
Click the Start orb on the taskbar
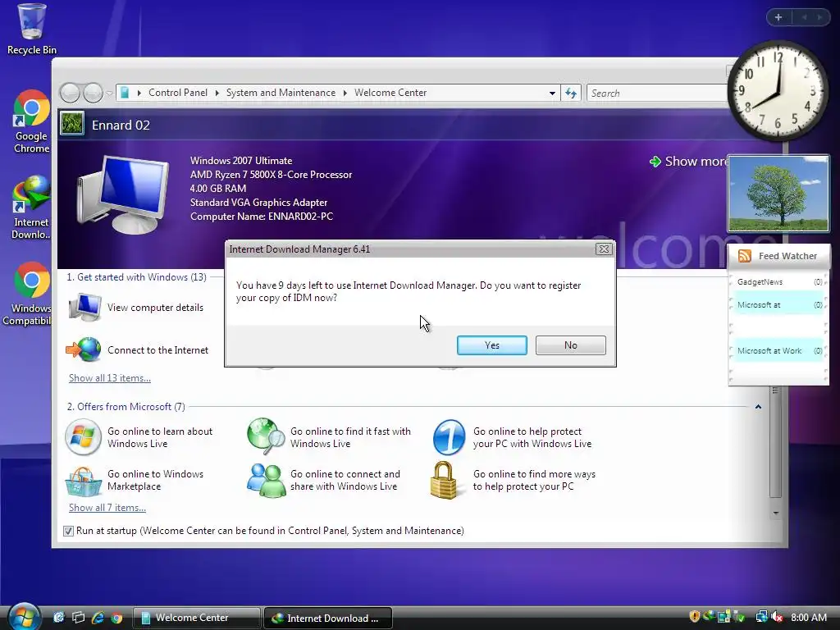pos(24,617)
